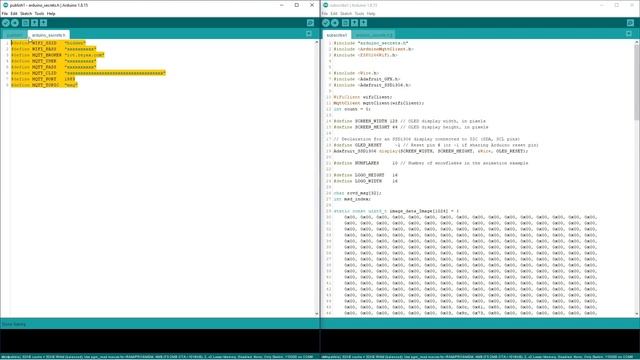
Task: Close the publish1 Arduino window
Action: point(312,5)
